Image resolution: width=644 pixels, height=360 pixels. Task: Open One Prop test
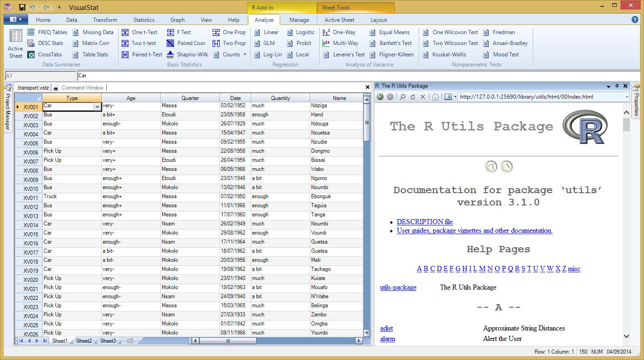[229, 32]
